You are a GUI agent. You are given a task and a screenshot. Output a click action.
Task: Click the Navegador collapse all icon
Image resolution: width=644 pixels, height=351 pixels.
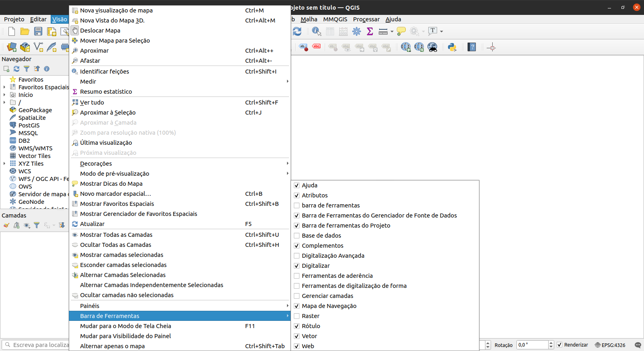pyautogui.click(x=37, y=69)
